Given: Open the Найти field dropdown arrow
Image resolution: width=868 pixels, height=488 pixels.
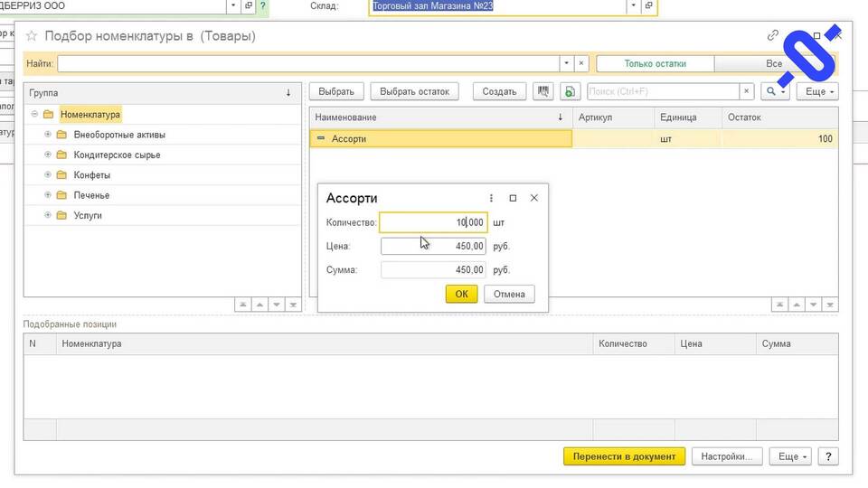Looking at the screenshot, I should tap(567, 64).
